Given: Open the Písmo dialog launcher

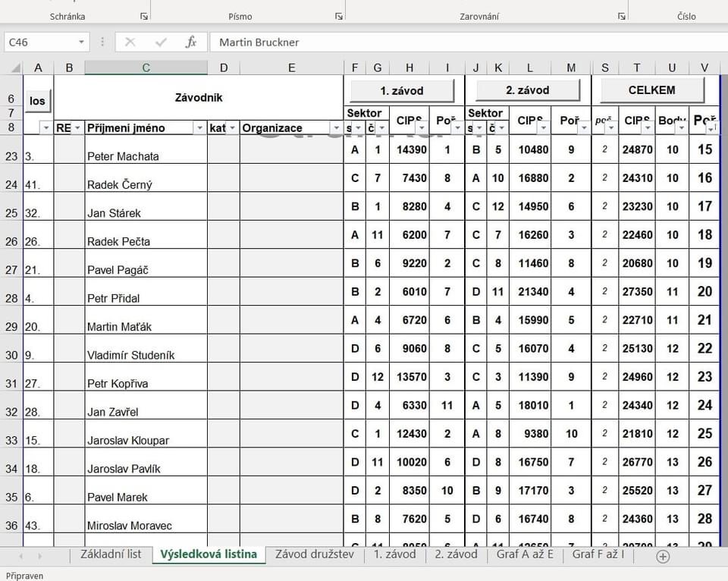Looking at the screenshot, I should (339, 16).
